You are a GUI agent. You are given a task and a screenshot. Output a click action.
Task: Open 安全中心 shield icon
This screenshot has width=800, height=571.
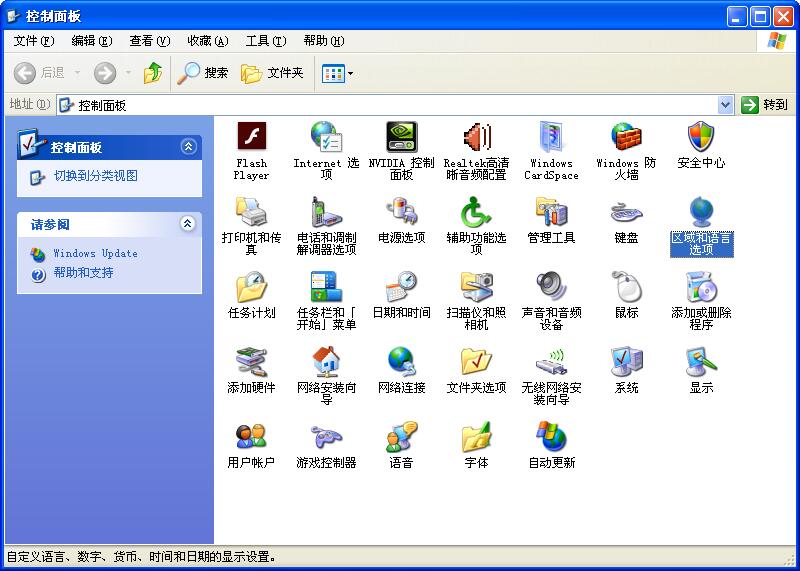701,137
